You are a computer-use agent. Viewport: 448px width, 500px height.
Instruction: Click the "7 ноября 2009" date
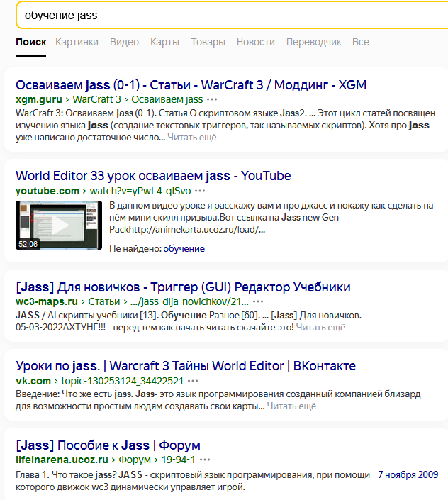408,474
